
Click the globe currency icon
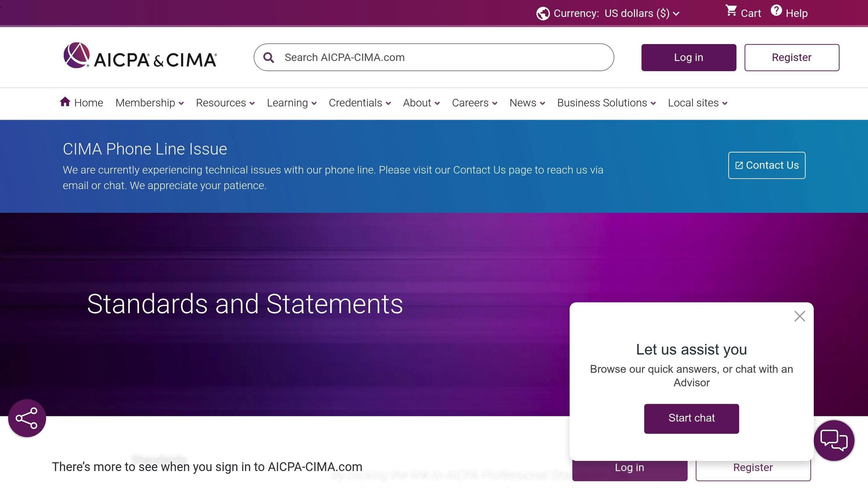tap(543, 13)
